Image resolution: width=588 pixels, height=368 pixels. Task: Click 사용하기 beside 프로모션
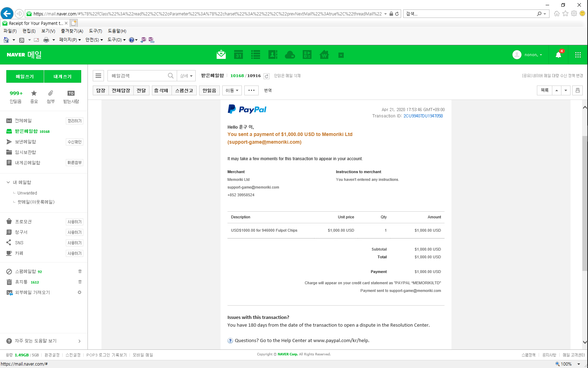coord(75,222)
